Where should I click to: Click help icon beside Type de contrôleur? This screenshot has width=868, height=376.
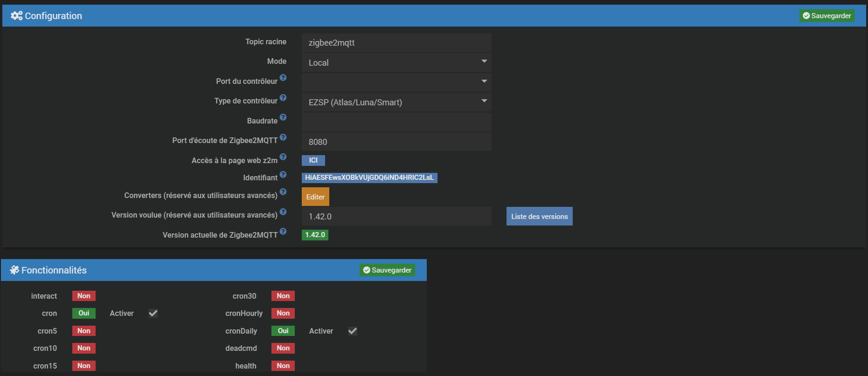283,98
